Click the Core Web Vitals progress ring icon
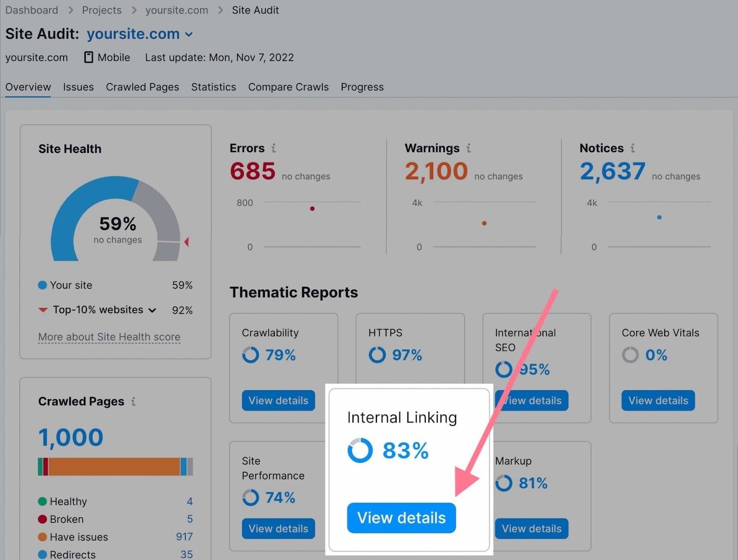Viewport: 738px width, 560px height. coord(630,355)
